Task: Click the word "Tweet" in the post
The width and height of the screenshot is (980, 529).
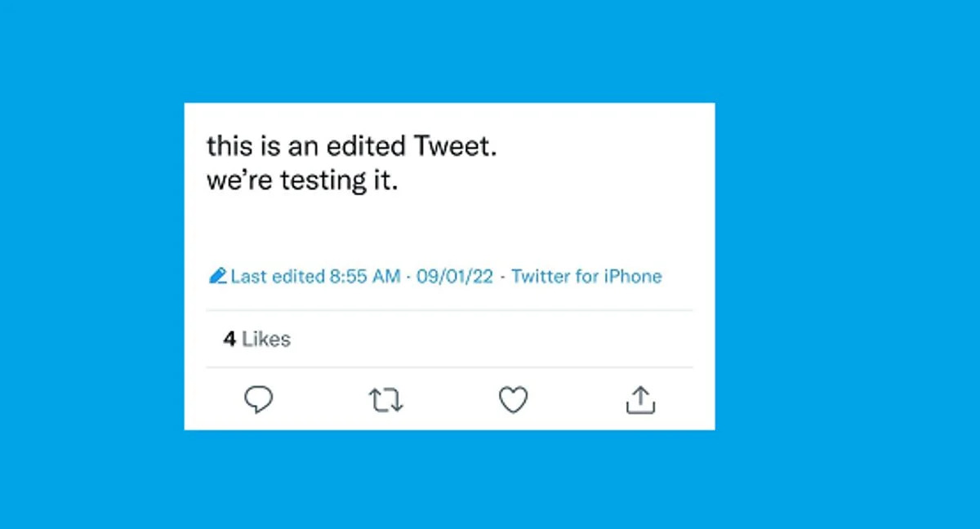Action: pos(452,147)
